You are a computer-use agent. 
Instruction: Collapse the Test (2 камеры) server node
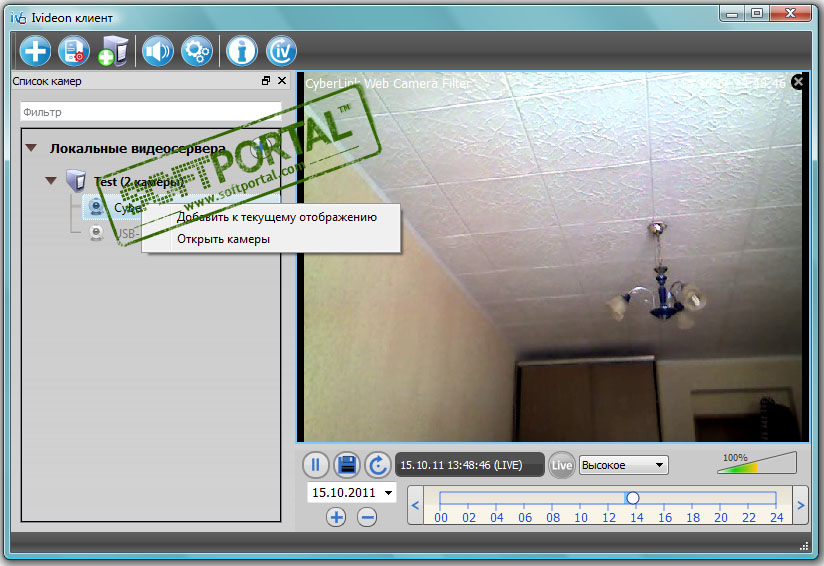pos(51,181)
